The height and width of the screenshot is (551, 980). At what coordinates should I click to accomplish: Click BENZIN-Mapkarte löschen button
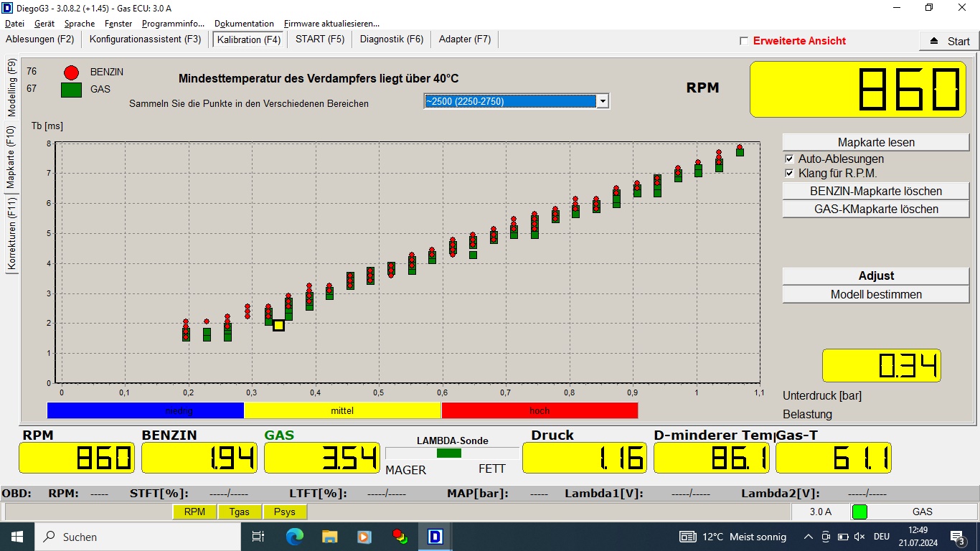click(x=876, y=191)
